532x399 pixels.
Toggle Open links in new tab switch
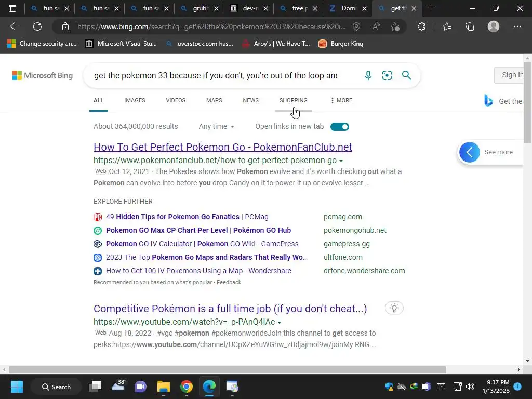340,127
